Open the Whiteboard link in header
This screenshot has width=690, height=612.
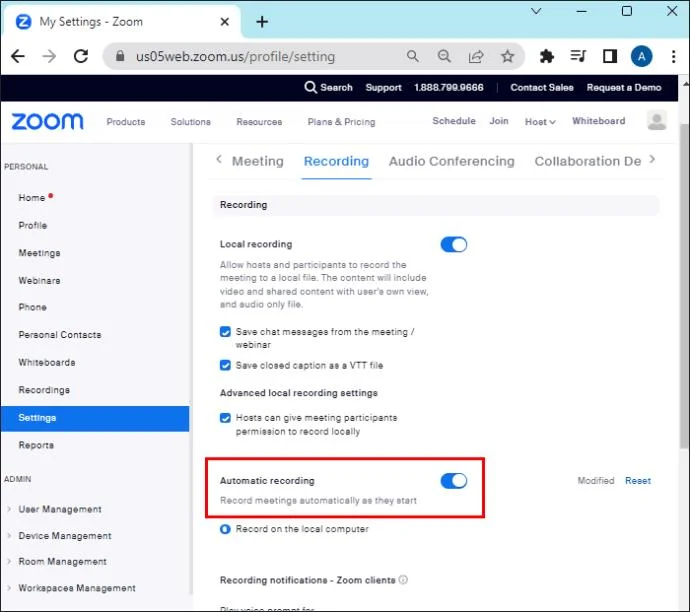click(598, 121)
